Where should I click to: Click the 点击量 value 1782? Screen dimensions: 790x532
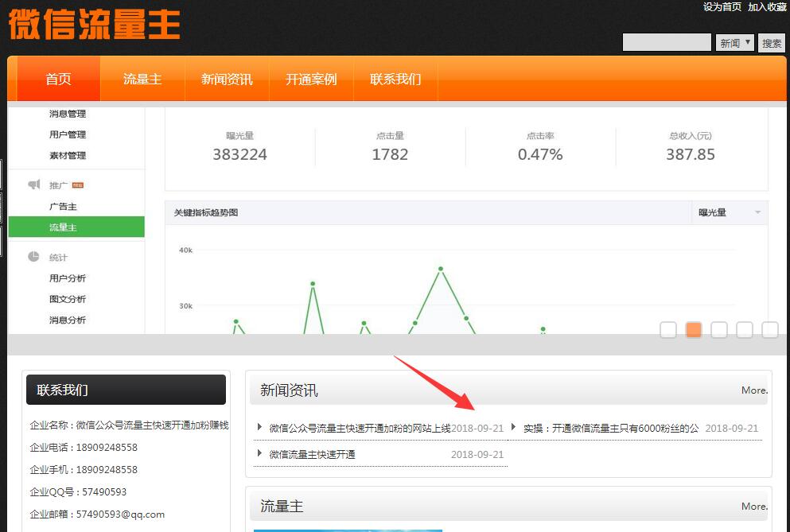pos(390,154)
